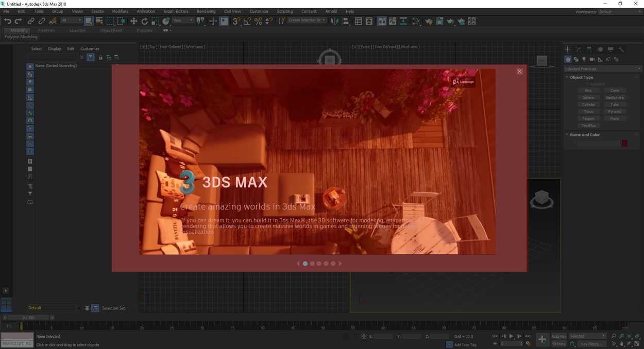
Task: Open the Scripting menu
Action: (x=284, y=11)
